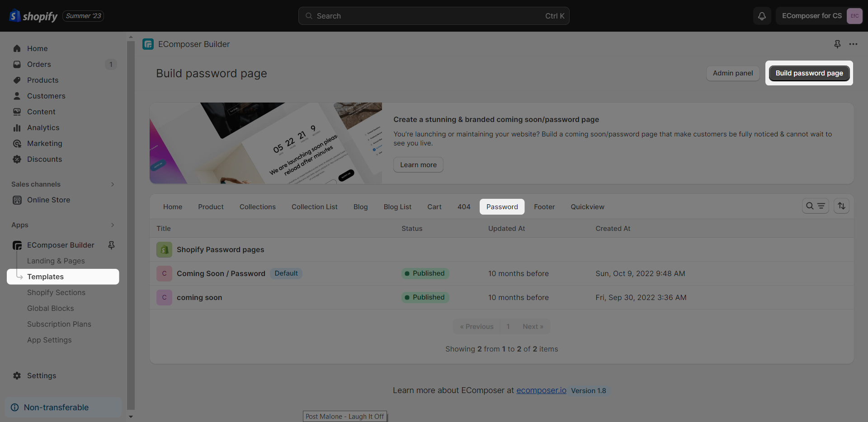Open the notifications bell
Viewport: 868px width, 422px height.
[762, 16]
